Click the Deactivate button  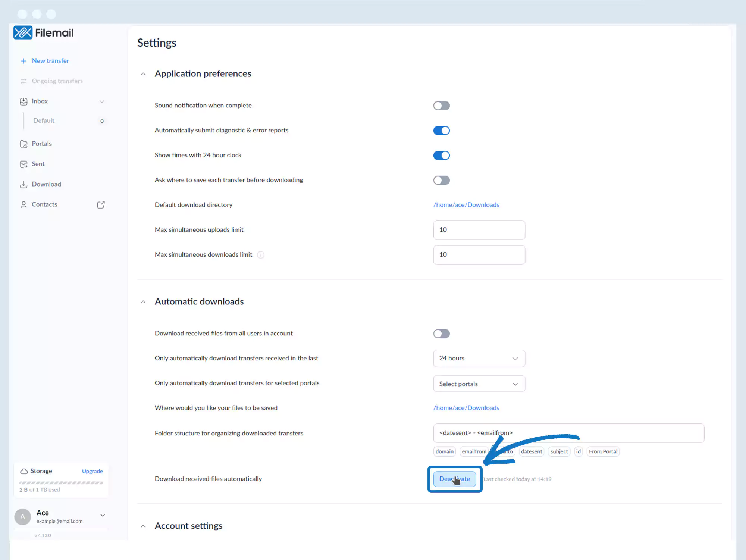click(454, 479)
